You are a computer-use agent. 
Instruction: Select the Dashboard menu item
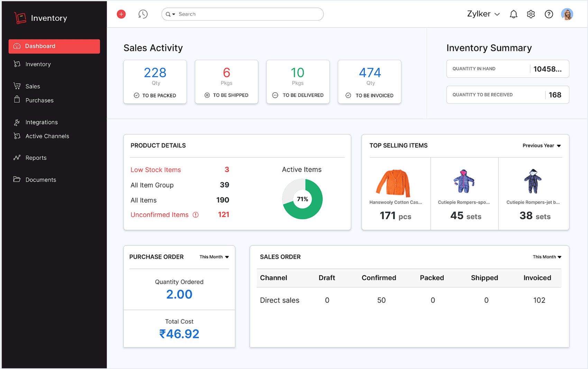[40, 46]
